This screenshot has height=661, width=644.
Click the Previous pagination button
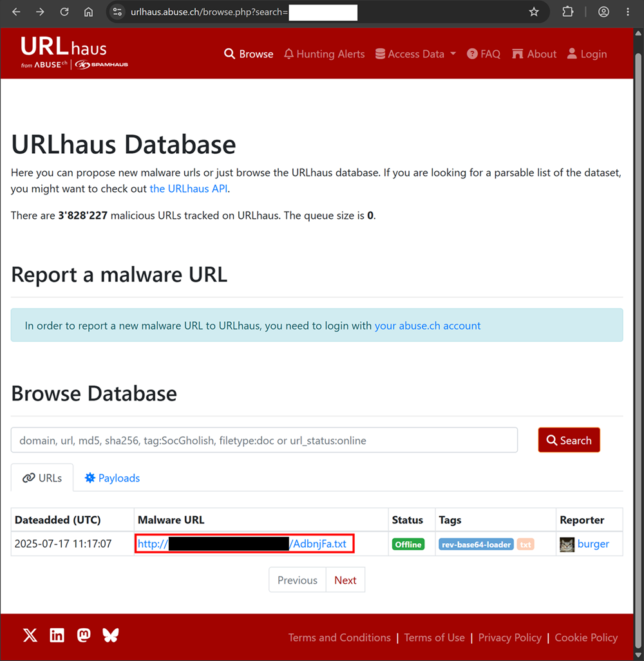click(x=298, y=580)
